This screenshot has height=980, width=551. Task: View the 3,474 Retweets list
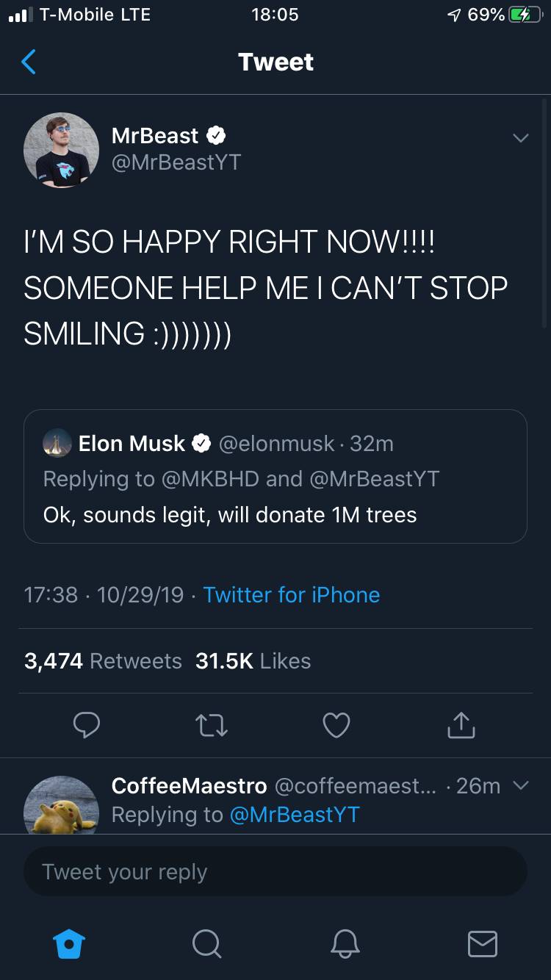103,660
